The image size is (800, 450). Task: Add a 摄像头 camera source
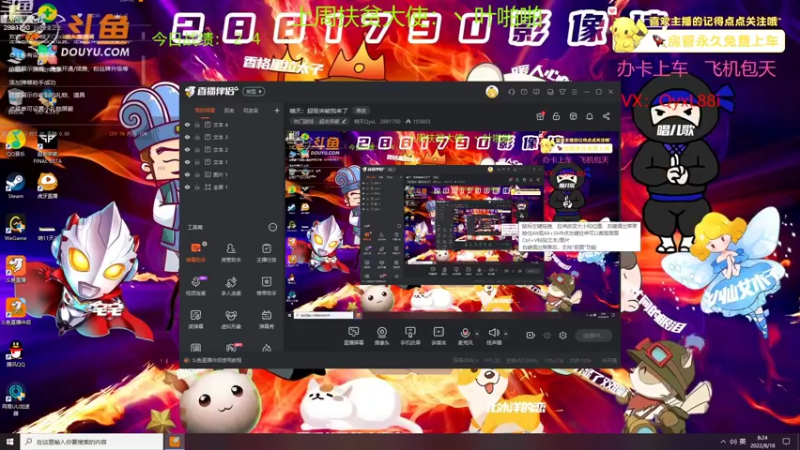point(382,336)
